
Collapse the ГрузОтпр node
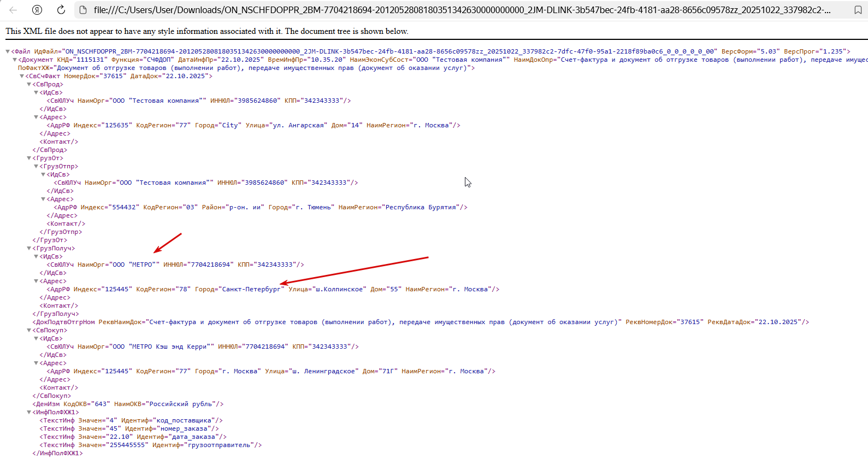tap(36, 166)
